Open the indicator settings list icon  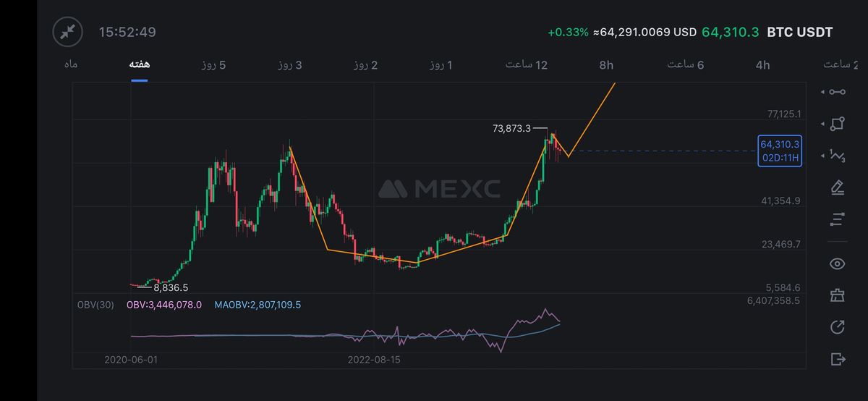pyautogui.click(x=838, y=219)
